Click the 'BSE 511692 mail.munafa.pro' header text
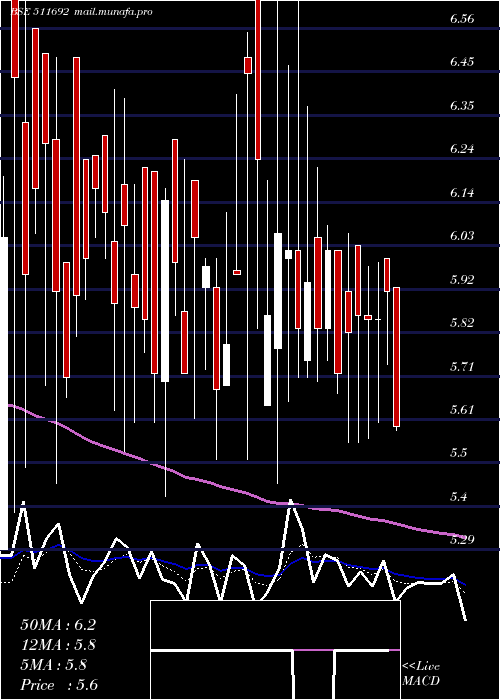 point(81,11)
